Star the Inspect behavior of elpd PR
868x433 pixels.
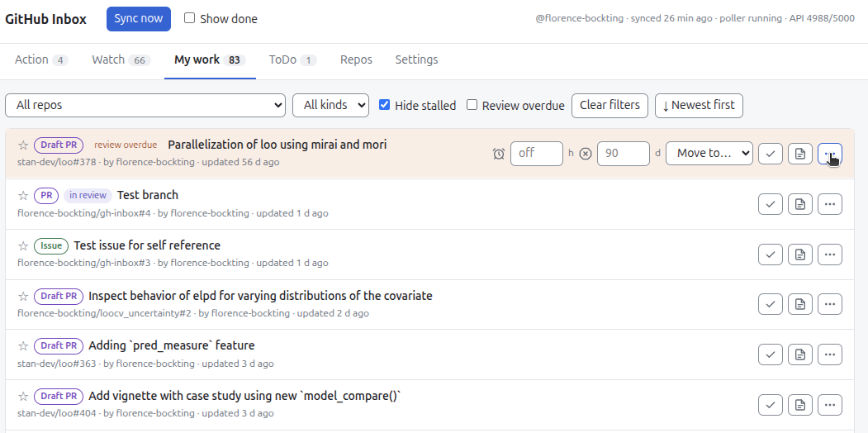22,296
